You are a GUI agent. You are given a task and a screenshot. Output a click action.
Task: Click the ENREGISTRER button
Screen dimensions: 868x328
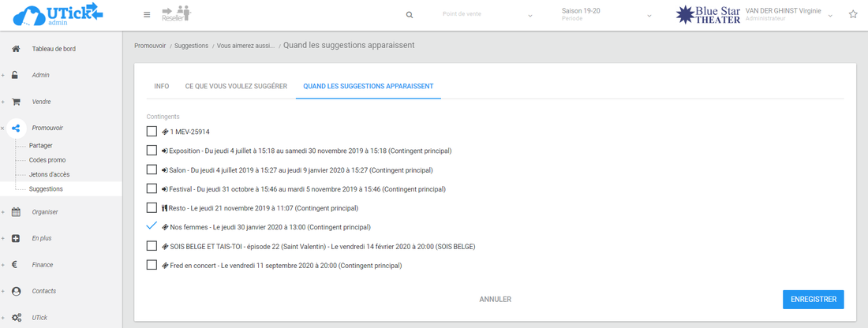click(813, 300)
